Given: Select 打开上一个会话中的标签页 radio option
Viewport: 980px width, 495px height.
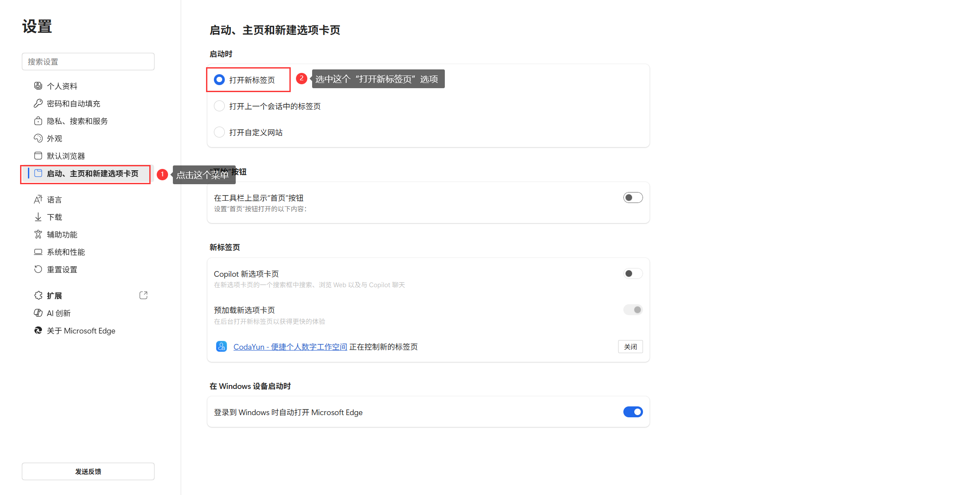Looking at the screenshot, I should [x=219, y=106].
